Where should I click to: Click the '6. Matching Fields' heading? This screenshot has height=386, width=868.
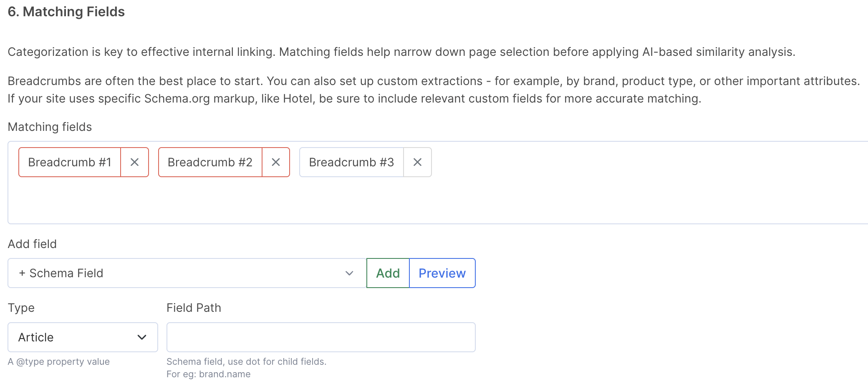tap(66, 12)
